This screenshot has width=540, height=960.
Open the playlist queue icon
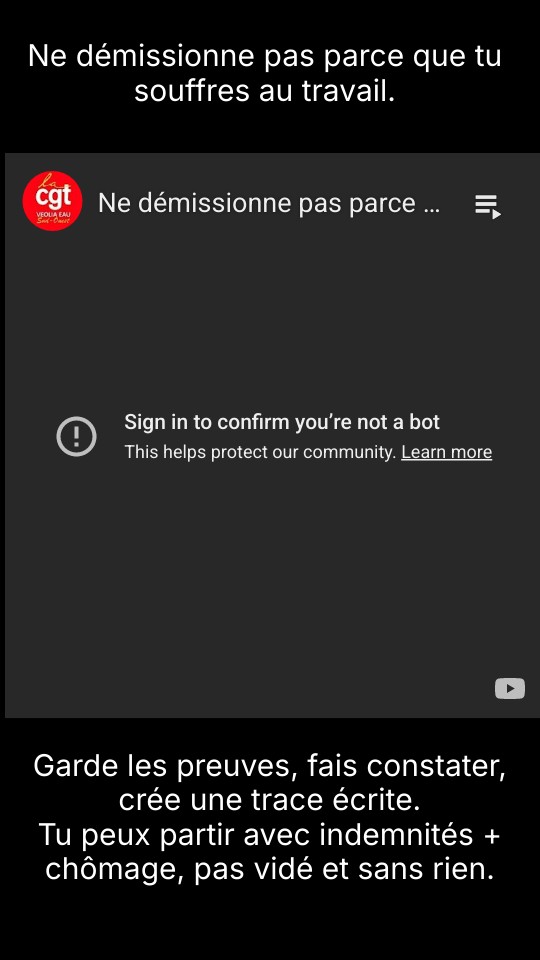[488, 206]
